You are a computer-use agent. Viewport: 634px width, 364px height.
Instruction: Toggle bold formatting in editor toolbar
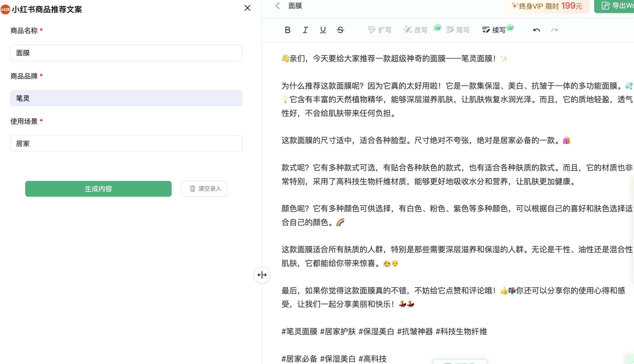(287, 30)
